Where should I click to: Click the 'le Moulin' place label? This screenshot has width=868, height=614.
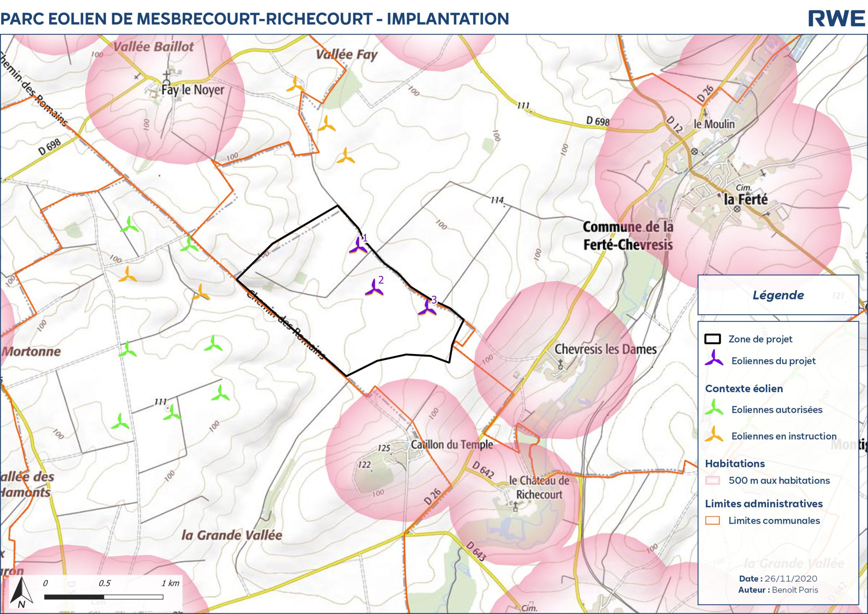[714, 124]
